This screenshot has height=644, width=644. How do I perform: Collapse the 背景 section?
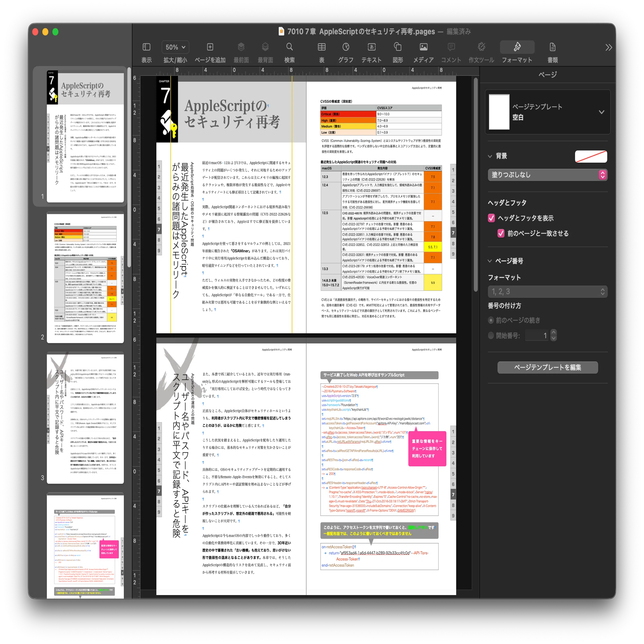pyautogui.click(x=490, y=156)
